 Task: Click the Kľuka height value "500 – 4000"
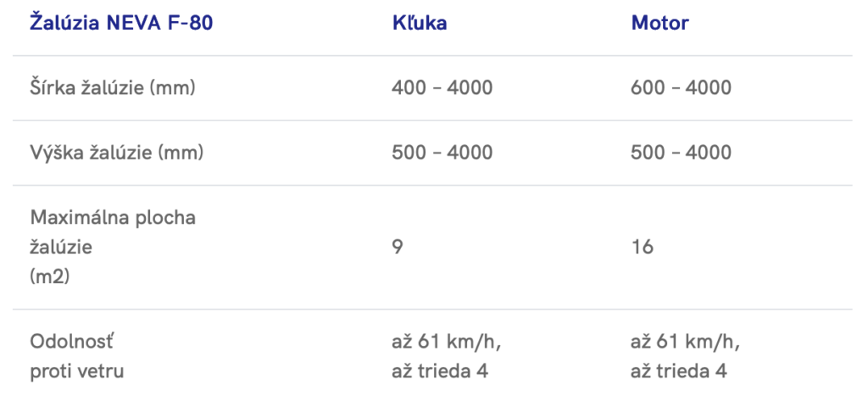coord(442,153)
